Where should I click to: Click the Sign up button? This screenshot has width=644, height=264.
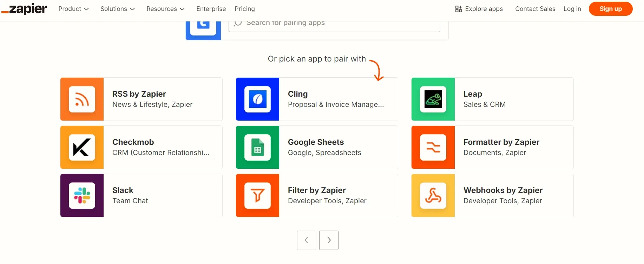611,9
